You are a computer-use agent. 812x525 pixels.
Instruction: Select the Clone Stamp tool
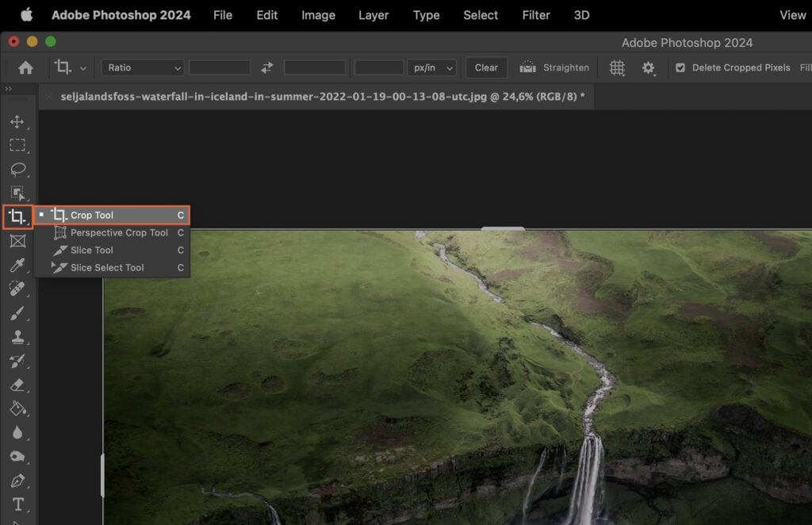pos(17,336)
